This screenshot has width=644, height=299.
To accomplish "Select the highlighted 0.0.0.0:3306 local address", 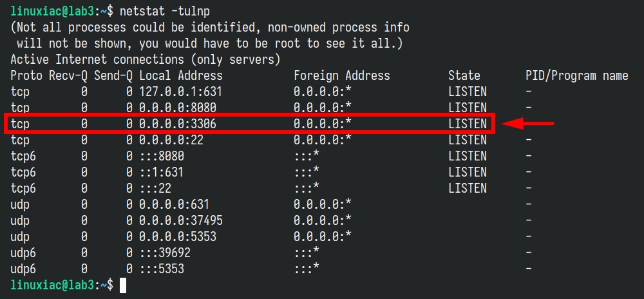I will 178,124.
